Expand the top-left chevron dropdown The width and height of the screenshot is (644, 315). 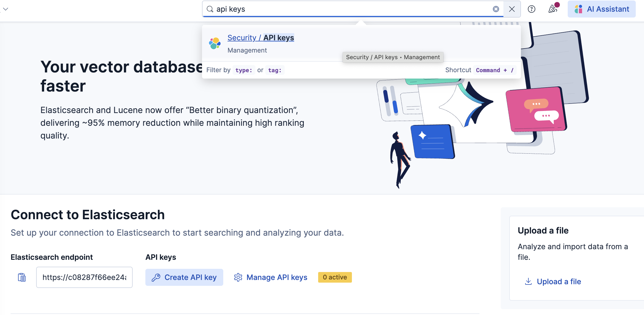click(x=5, y=9)
